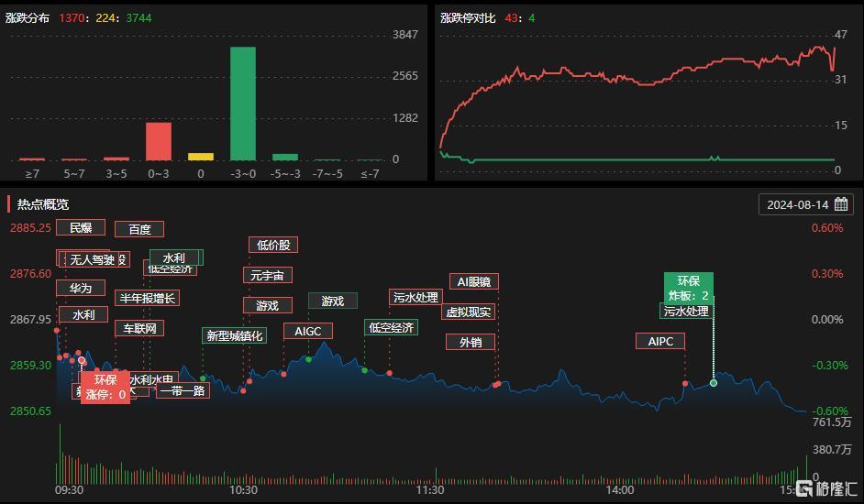Select the 元宇宙 hotspot label
Screen dimensions: 864x504
pyautogui.click(x=267, y=275)
